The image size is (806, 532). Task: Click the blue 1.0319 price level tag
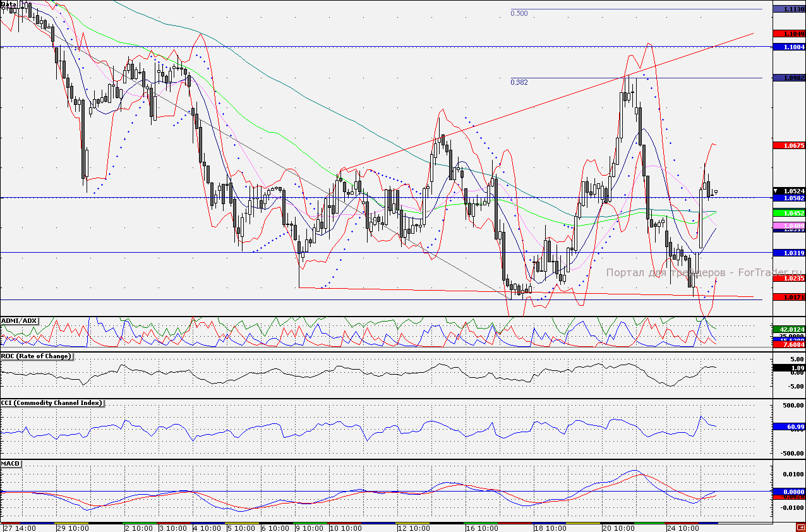click(x=788, y=253)
